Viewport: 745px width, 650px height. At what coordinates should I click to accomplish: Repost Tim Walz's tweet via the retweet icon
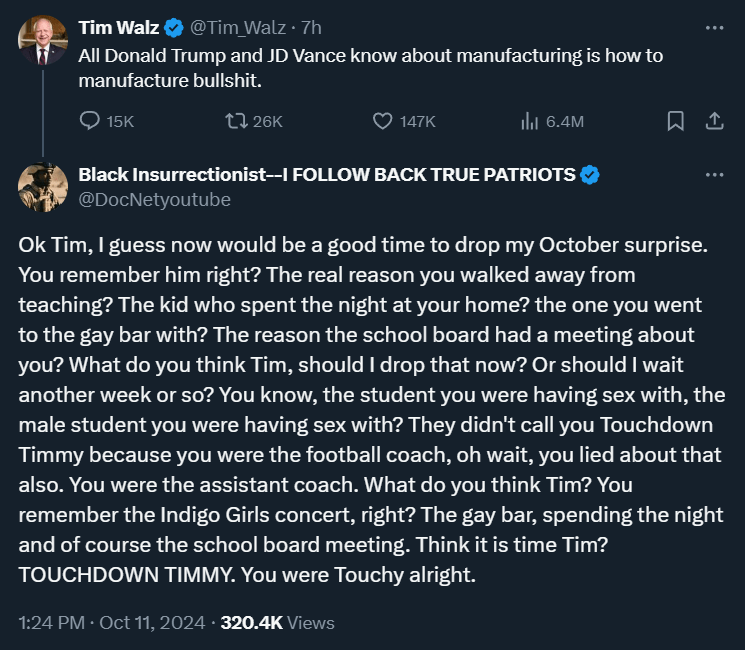237,121
